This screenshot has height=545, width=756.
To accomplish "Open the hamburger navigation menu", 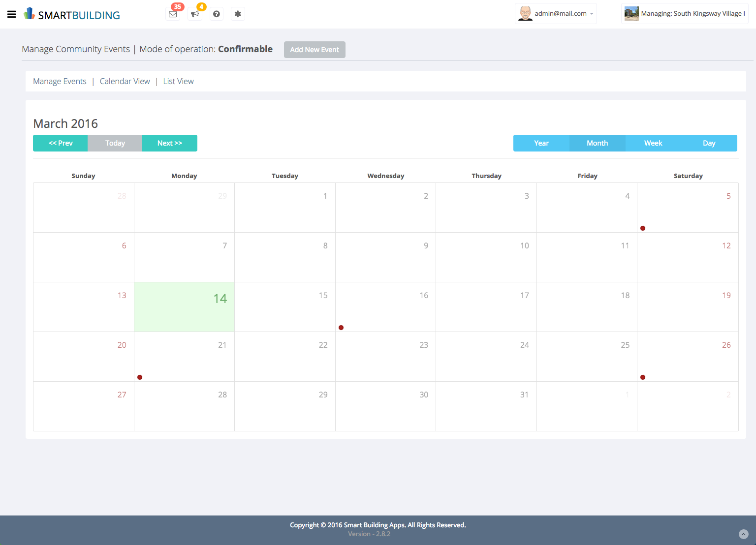I will click(11, 14).
